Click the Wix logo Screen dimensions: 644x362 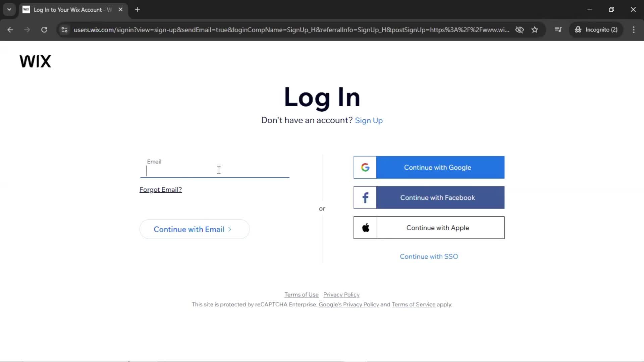35,61
